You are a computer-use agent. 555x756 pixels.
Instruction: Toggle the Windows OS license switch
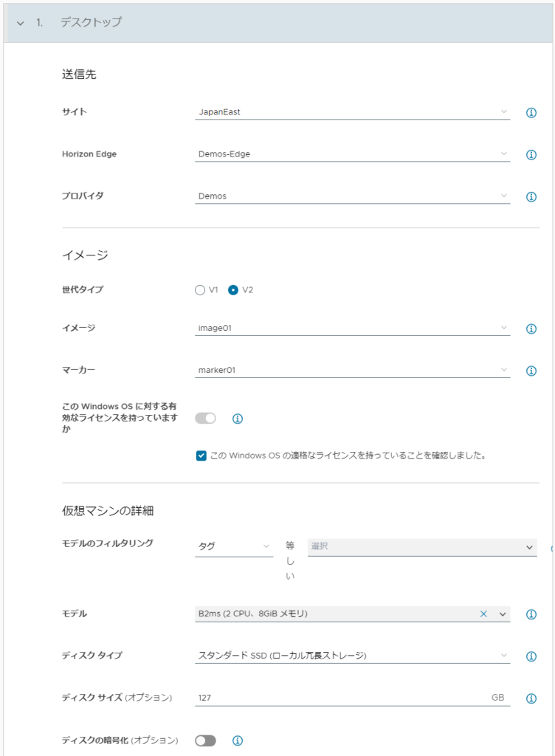205,418
